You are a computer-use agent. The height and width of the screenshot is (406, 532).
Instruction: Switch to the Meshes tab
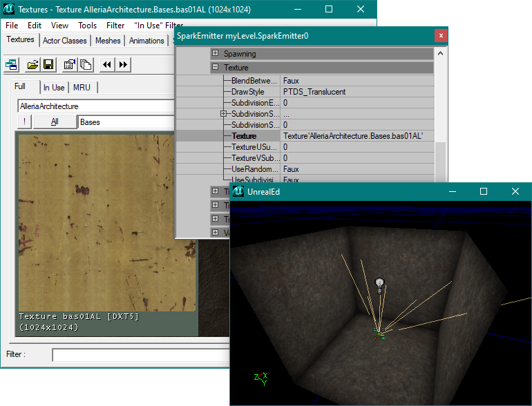point(108,41)
